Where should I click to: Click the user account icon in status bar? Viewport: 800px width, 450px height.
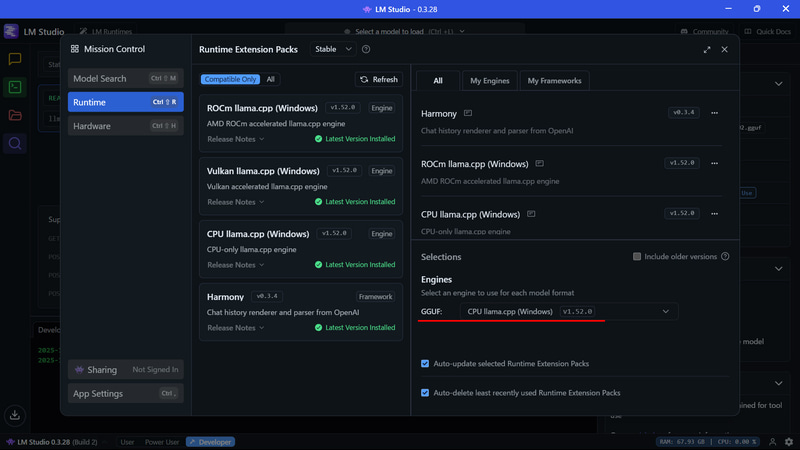(x=772, y=442)
